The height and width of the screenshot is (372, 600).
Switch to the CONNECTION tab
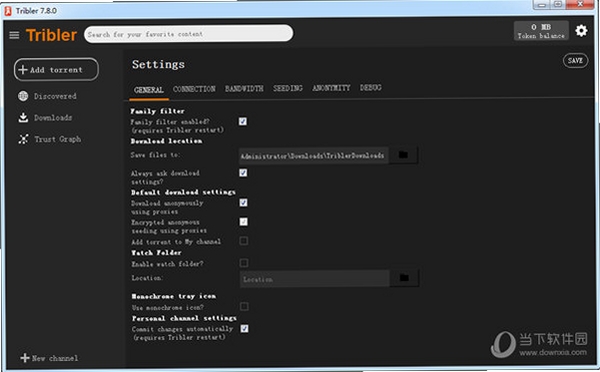coord(194,89)
